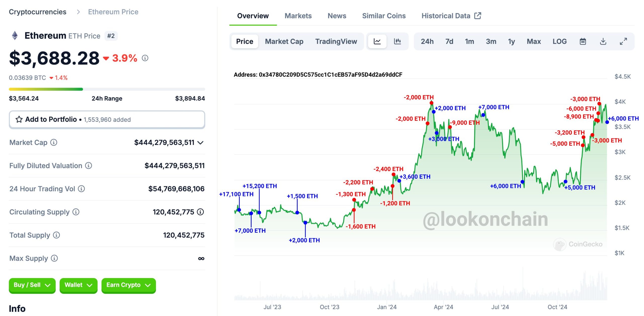This screenshot has width=644, height=316.
Task: Switch to candlestick chart icon
Action: [x=397, y=41]
